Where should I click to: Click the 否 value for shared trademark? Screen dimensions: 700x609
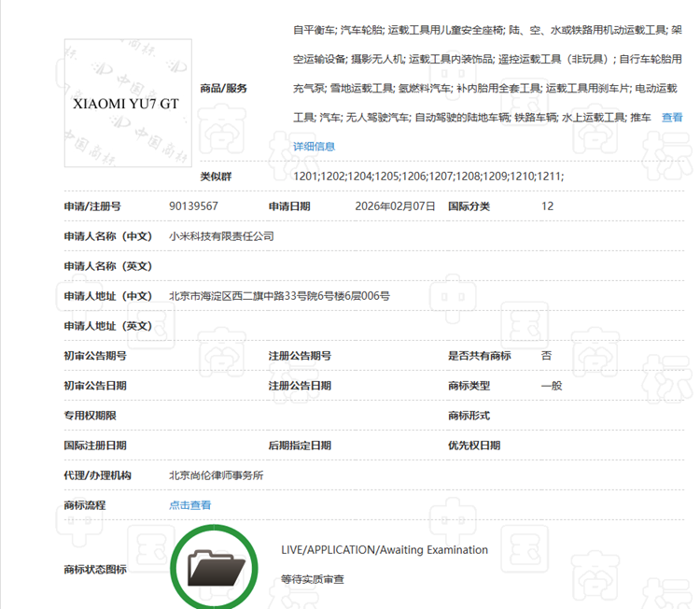click(x=546, y=356)
